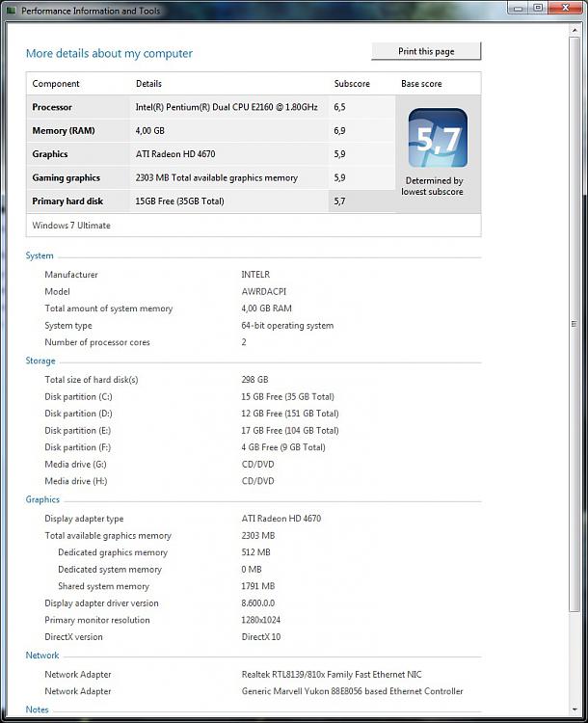The width and height of the screenshot is (588, 723).
Task: Click the Component column header
Action: pyautogui.click(x=56, y=84)
